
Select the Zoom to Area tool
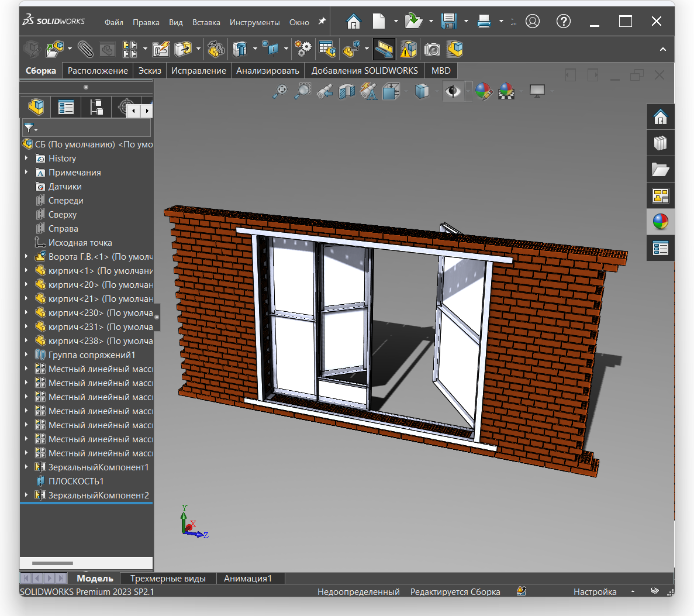pyautogui.click(x=302, y=91)
